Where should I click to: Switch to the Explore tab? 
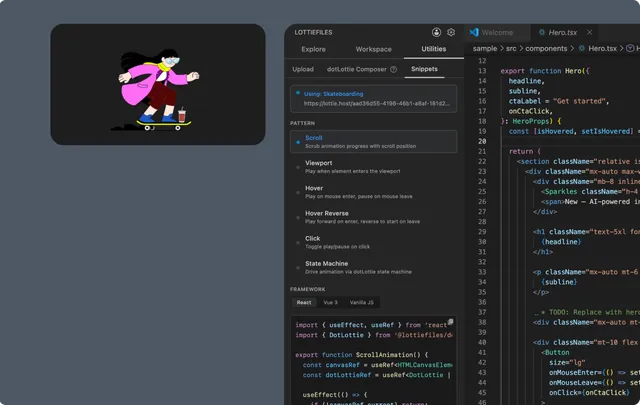pos(313,49)
